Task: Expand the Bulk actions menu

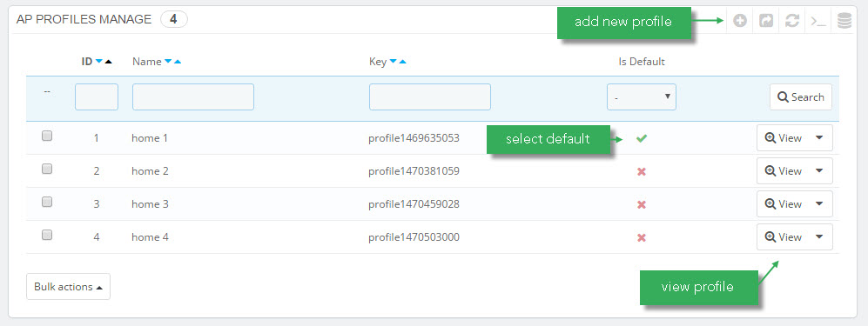Action: pyautogui.click(x=68, y=287)
